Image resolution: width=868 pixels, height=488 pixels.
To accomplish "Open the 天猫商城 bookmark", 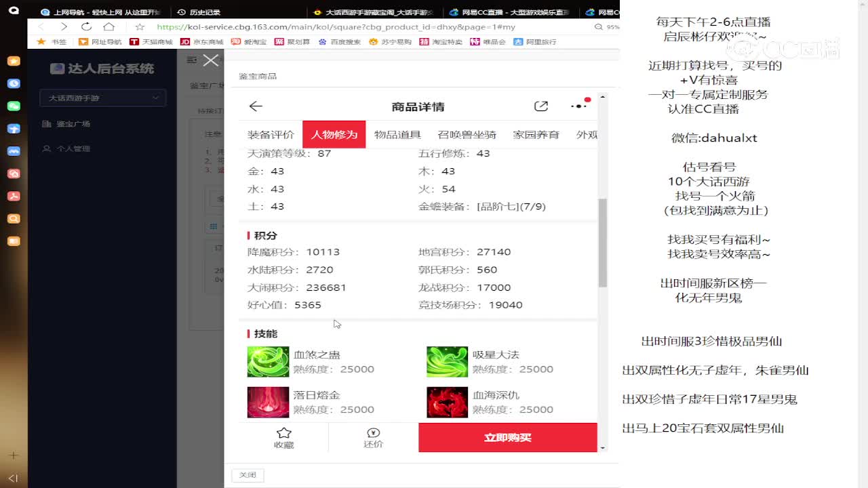I will pyautogui.click(x=151, y=41).
